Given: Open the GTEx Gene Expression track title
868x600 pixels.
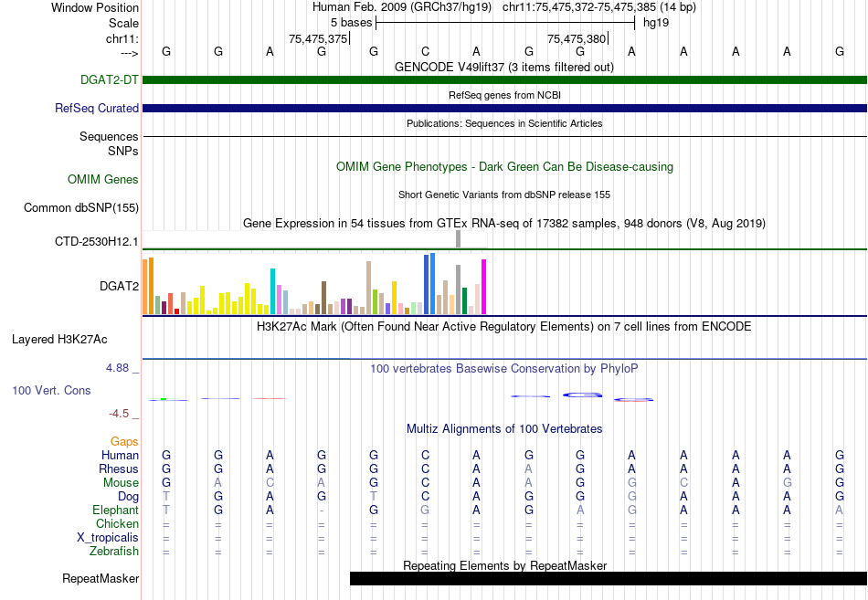Looking at the screenshot, I should 503,223.
